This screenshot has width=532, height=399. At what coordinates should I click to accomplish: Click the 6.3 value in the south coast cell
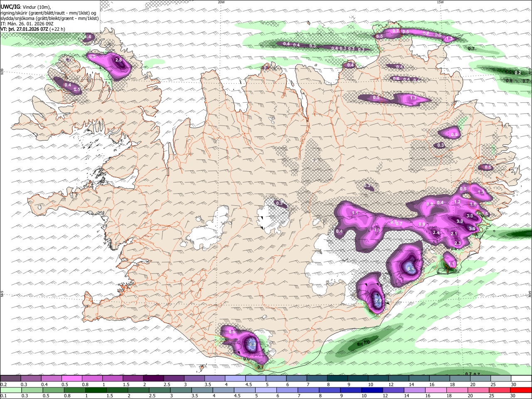point(252,345)
